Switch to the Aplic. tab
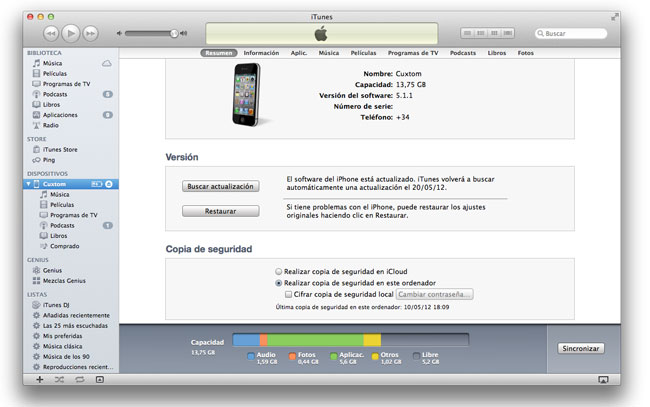The image size is (650, 407). 299,53
